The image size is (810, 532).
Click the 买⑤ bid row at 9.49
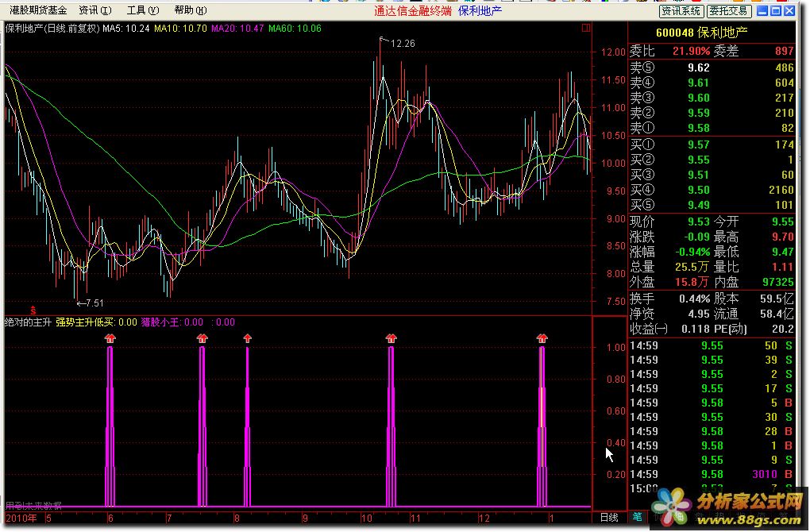(x=712, y=205)
